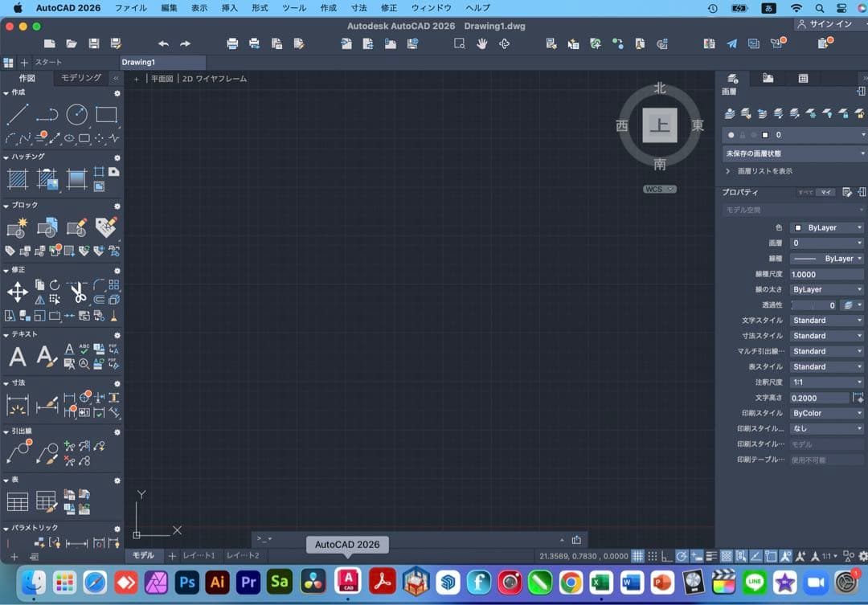
Task: Click 上 on the ViewCube
Action: pos(659,126)
